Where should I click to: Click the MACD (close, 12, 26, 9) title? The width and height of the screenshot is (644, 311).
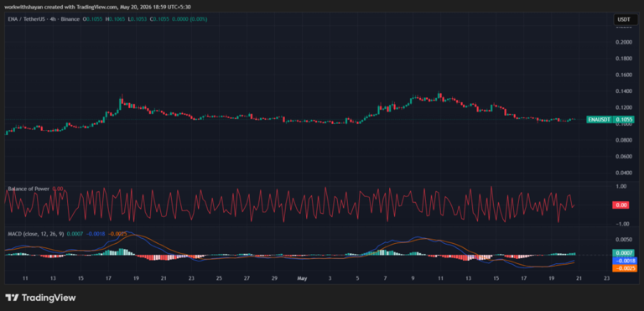(x=36, y=234)
